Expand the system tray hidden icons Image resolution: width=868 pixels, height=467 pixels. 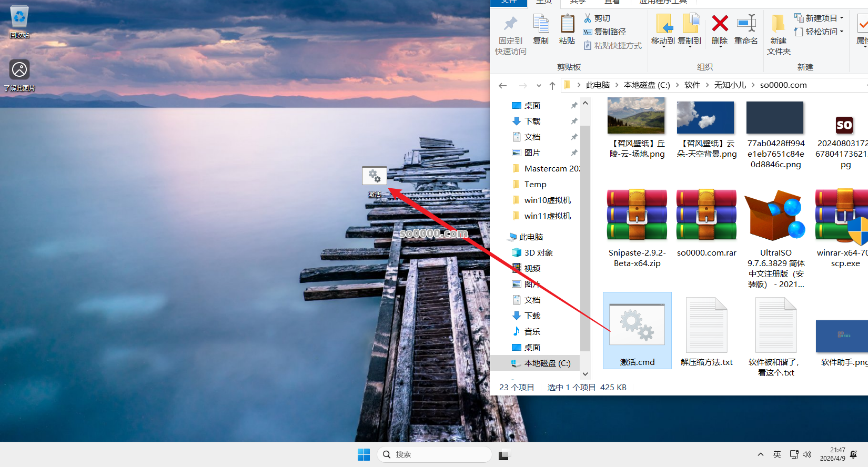click(x=761, y=454)
